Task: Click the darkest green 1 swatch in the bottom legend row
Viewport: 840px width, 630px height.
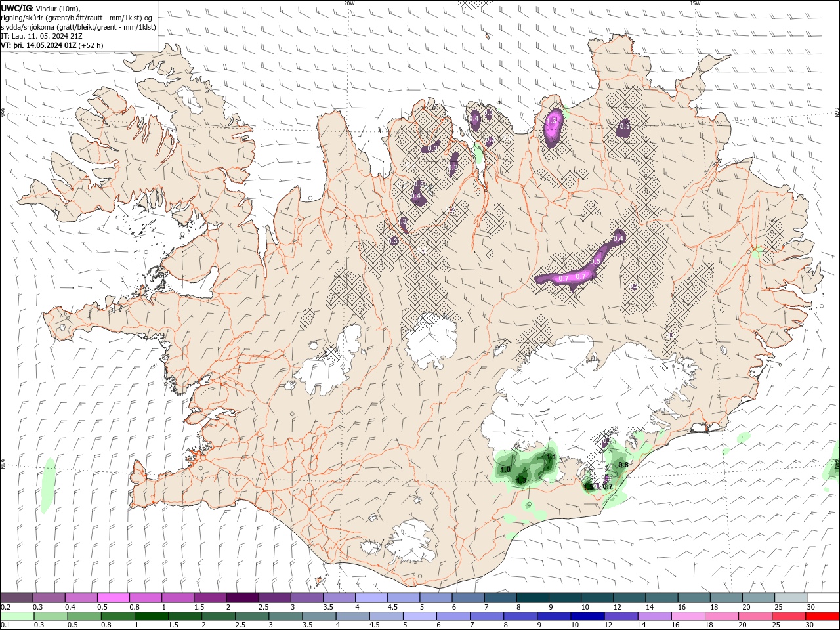Action: (151, 616)
